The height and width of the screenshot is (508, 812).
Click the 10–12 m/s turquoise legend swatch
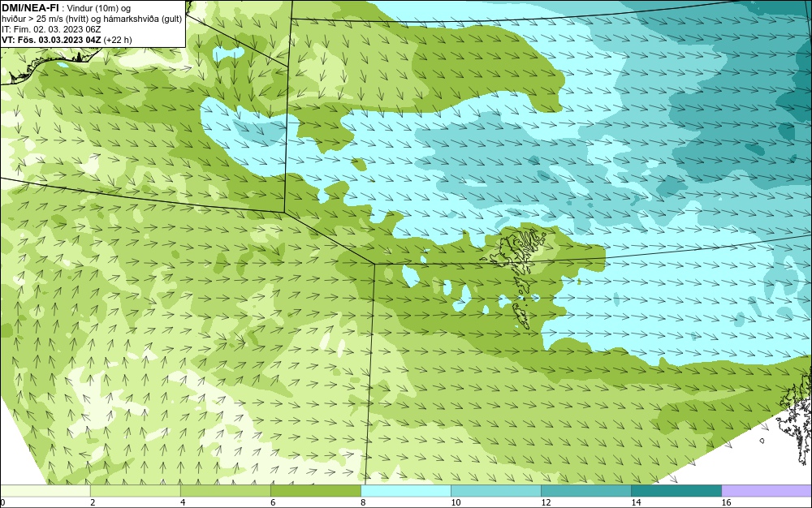click(496, 490)
